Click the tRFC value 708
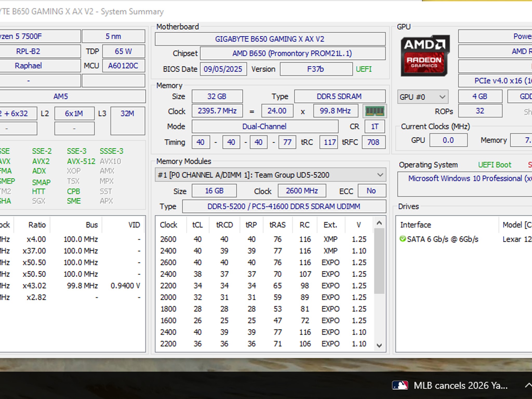The width and height of the screenshot is (532, 399). [374, 142]
